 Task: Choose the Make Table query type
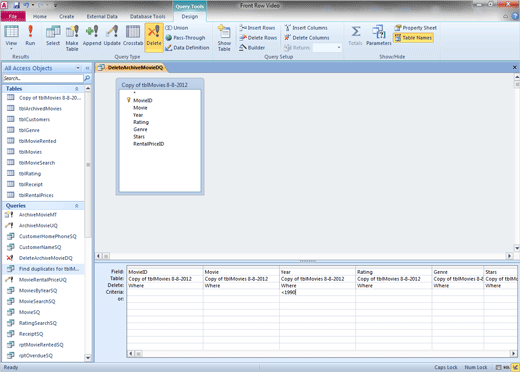[72, 38]
